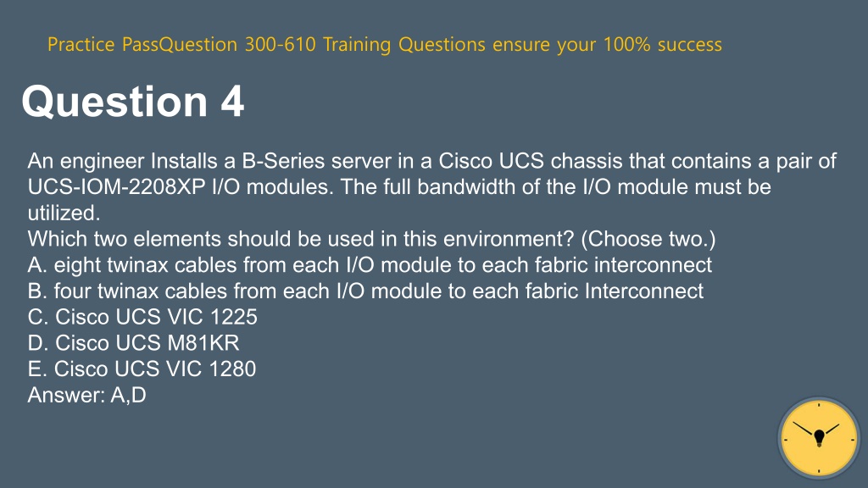This screenshot has width=868, height=488.
Task: Click '100% success' in the banner
Action: 663,44
